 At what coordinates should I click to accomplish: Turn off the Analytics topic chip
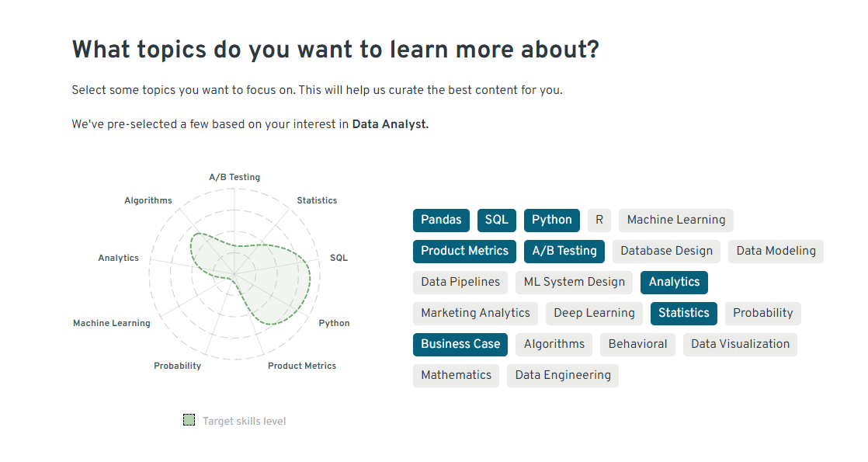(674, 282)
